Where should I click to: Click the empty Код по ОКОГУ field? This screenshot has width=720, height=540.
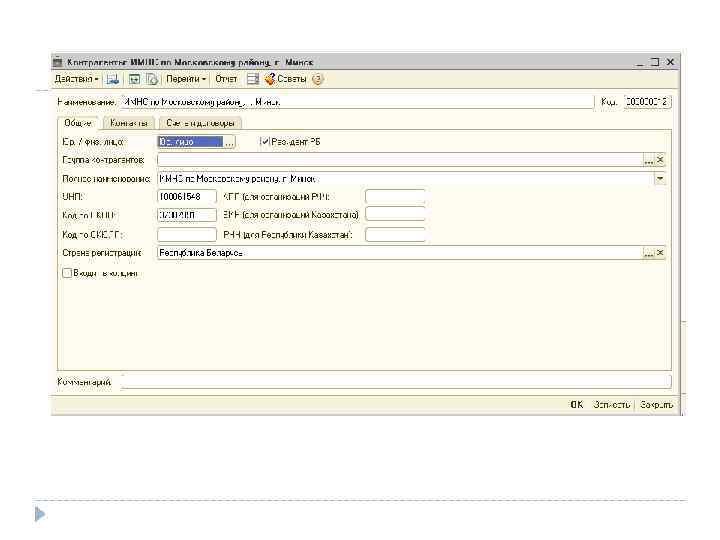(x=186, y=235)
